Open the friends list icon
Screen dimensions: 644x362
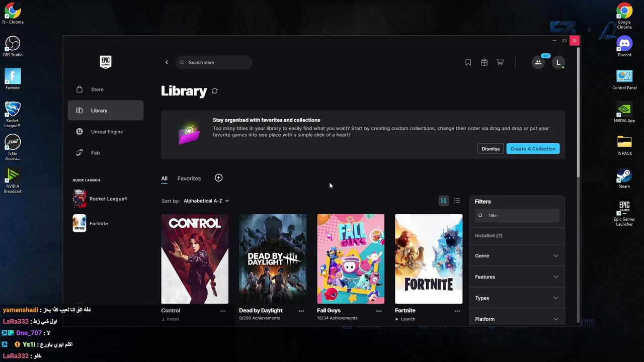538,62
